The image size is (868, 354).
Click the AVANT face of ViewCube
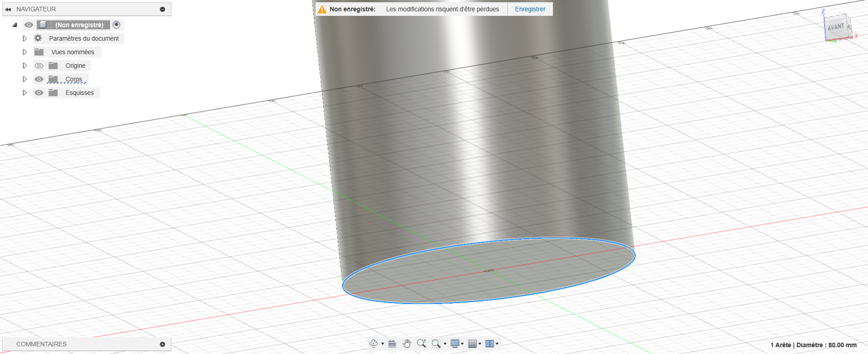pos(836,27)
